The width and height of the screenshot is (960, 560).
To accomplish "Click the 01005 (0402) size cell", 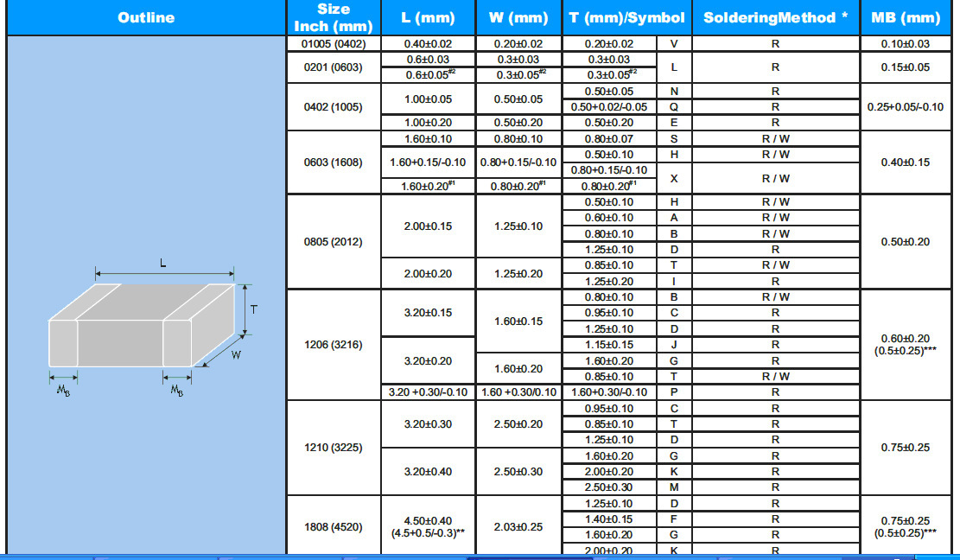I will click(x=334, y=44).
